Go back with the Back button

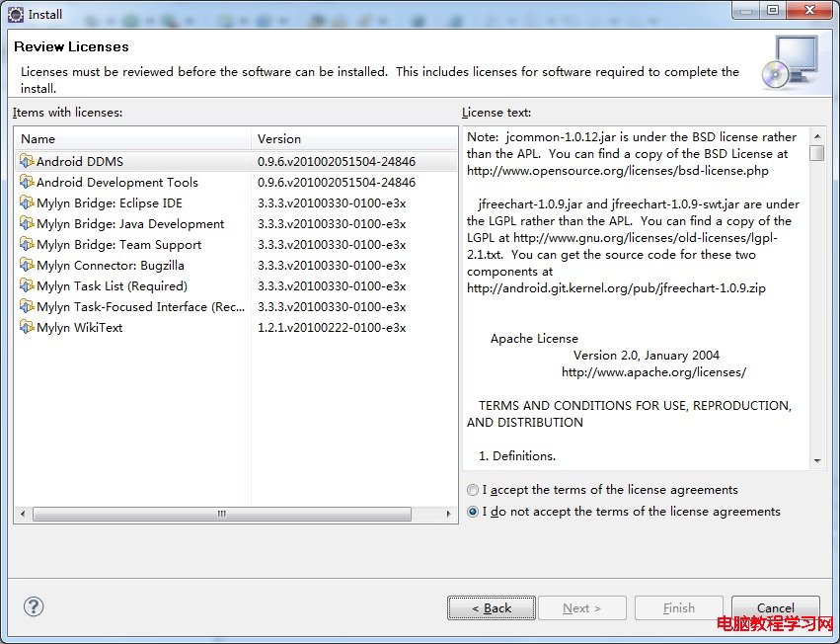pos(492,608)
